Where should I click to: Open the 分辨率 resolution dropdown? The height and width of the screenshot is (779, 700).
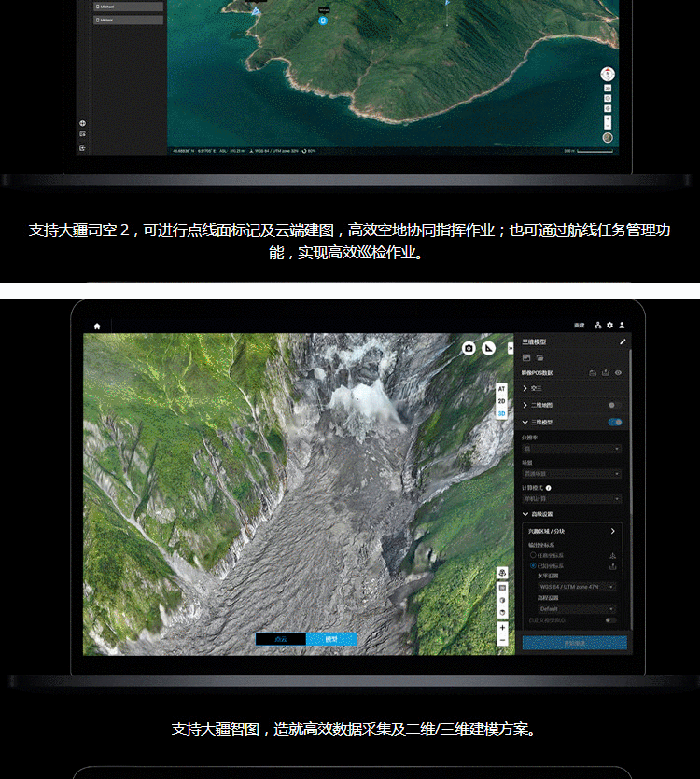click(x=571, y=449)
